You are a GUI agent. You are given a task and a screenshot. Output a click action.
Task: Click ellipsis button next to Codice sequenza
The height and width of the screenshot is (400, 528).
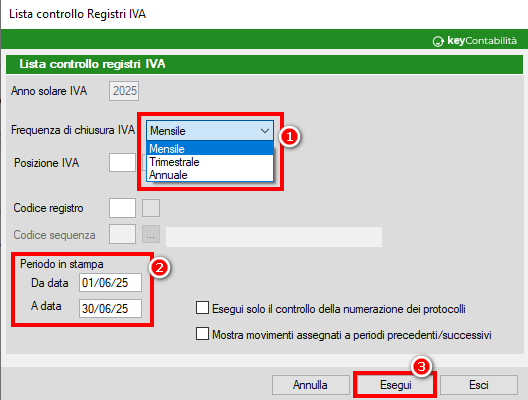[x=151, y=234]
